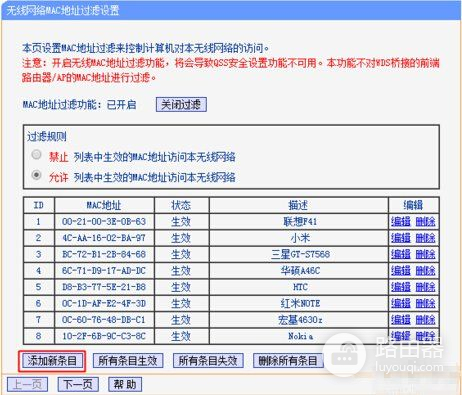Click MAC address 6C-71-D9-17-AD-DC
The image size is (462, 395).
(104, 271)
